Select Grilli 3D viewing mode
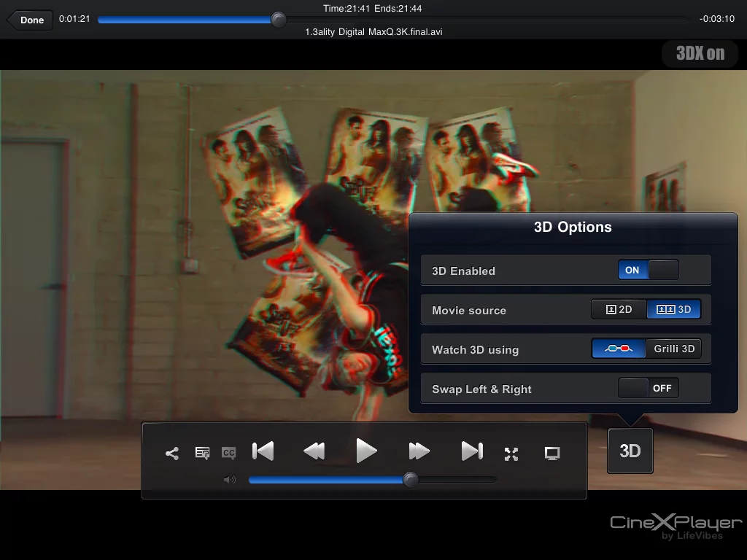This screenshot has height=560, width=747. [x=673, y=349]
